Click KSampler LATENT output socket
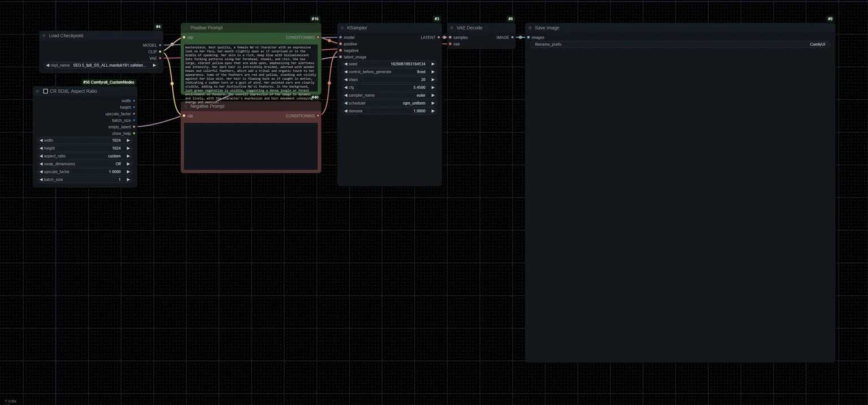868x405 pixels. coord(439,37)
